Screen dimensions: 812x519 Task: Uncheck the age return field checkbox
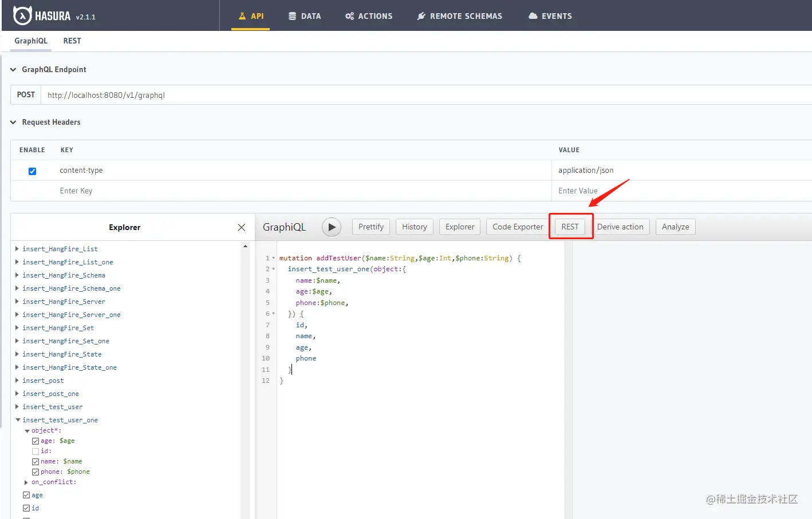tap(26, 495)
